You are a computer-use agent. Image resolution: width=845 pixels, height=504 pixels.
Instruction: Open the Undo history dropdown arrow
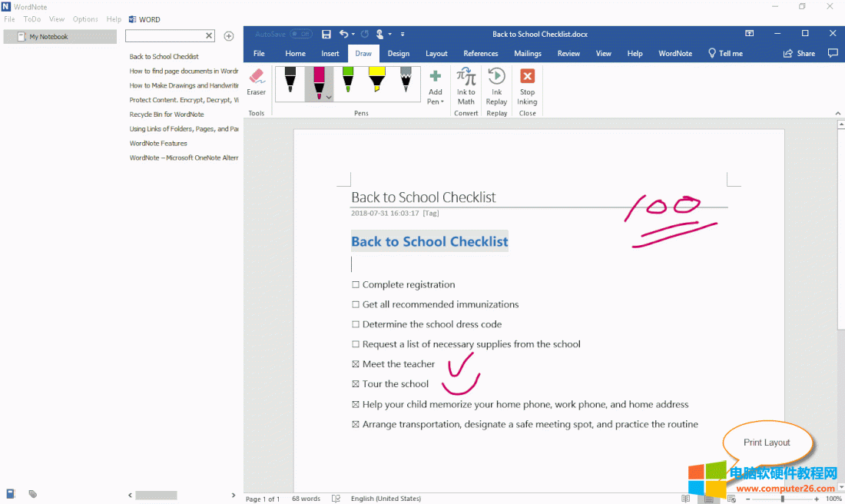click(x=353, y=35)
